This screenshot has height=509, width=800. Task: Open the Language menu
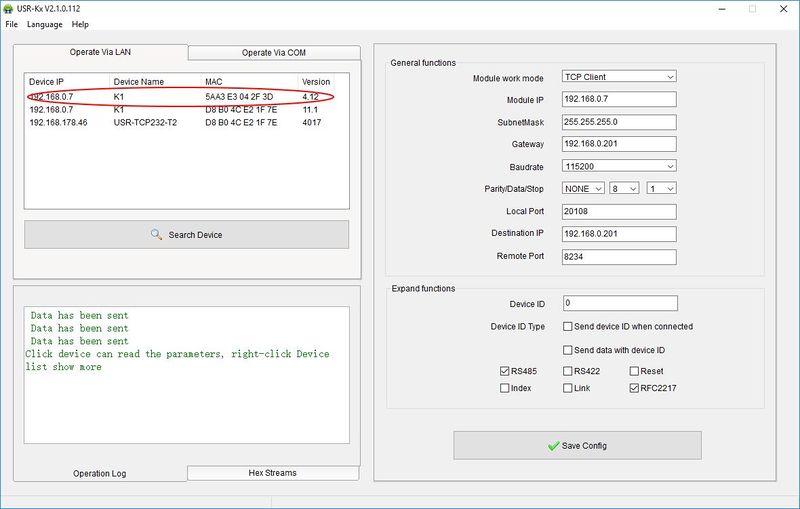tap(45, 24)
